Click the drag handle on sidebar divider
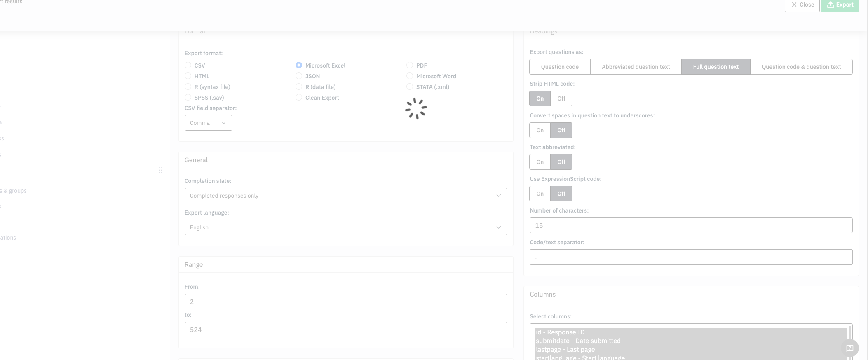The width and height of the screenshot is (868, 360). point(160,170)
